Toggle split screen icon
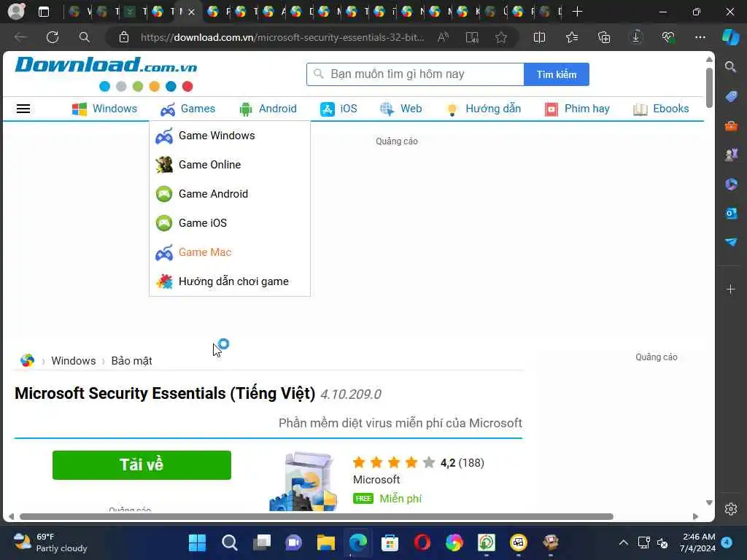 tap(539, 37)
